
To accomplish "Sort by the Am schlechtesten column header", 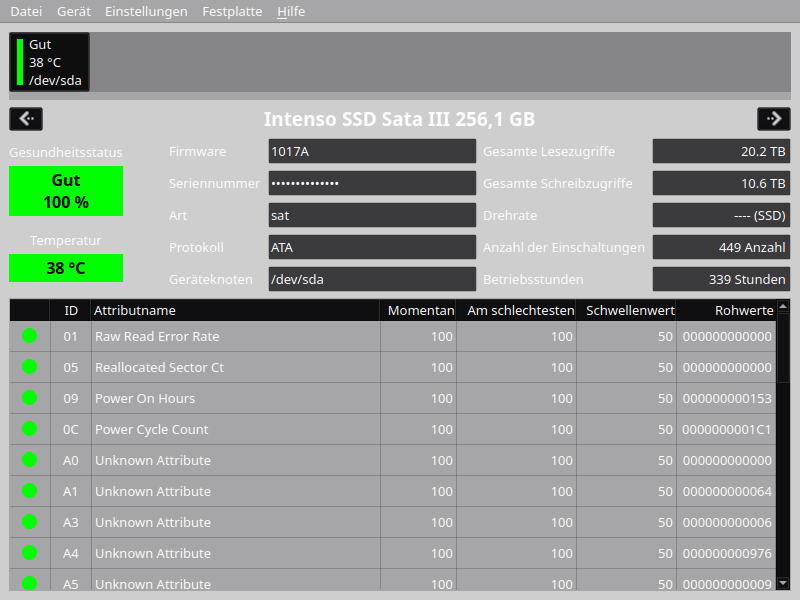I will [516, 310].
